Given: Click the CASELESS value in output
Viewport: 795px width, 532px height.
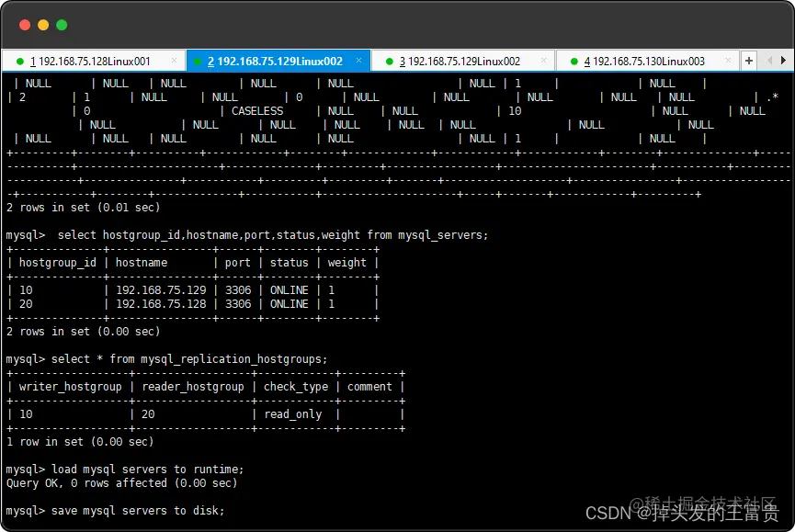Looking at the screenshot, I should click(x=257, y=111).
